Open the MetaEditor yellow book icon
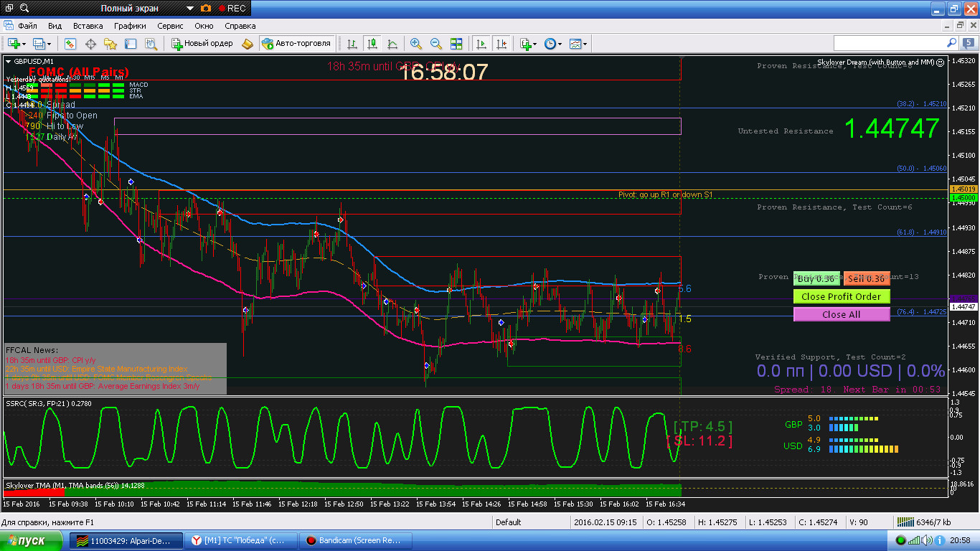 (x=248, y=44)
